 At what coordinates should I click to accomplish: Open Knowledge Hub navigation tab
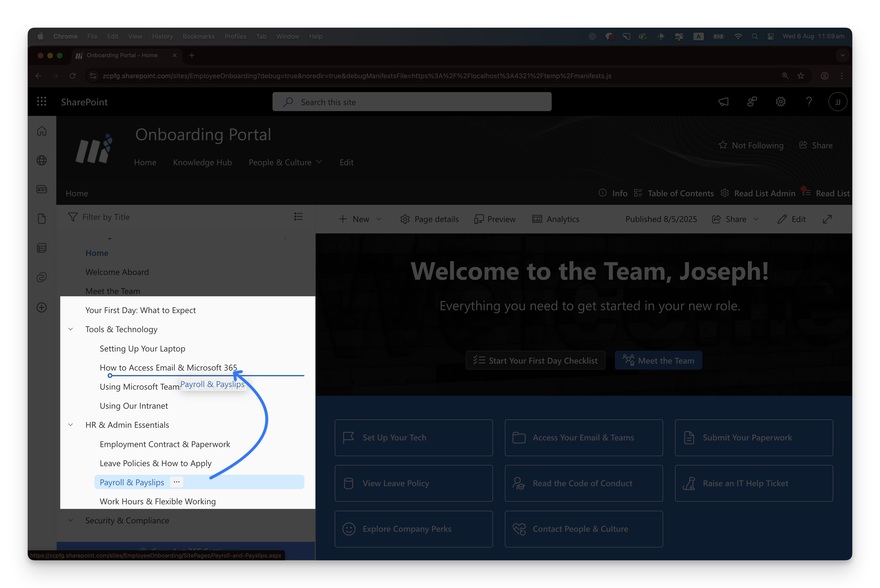coord(202,162)
